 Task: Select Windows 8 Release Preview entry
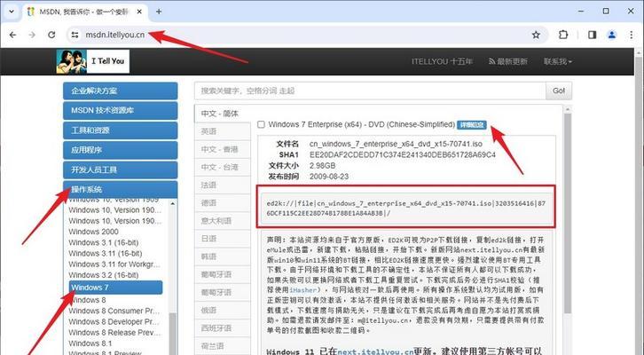tap(114, 333)
